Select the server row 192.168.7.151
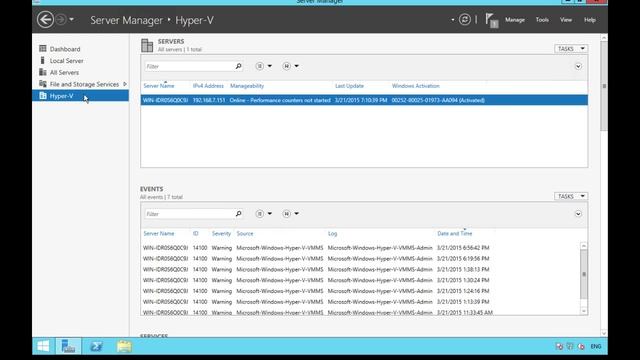 click(x=364, y=100)
